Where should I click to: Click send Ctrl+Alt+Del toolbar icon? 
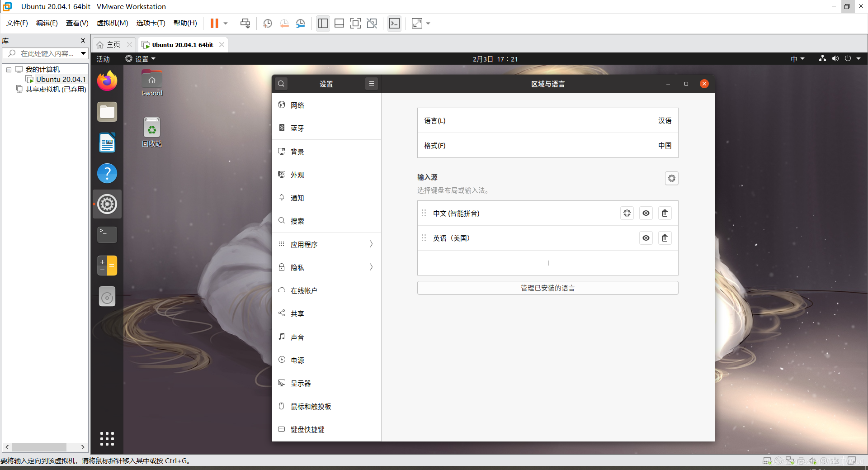(x=245, y=23)
